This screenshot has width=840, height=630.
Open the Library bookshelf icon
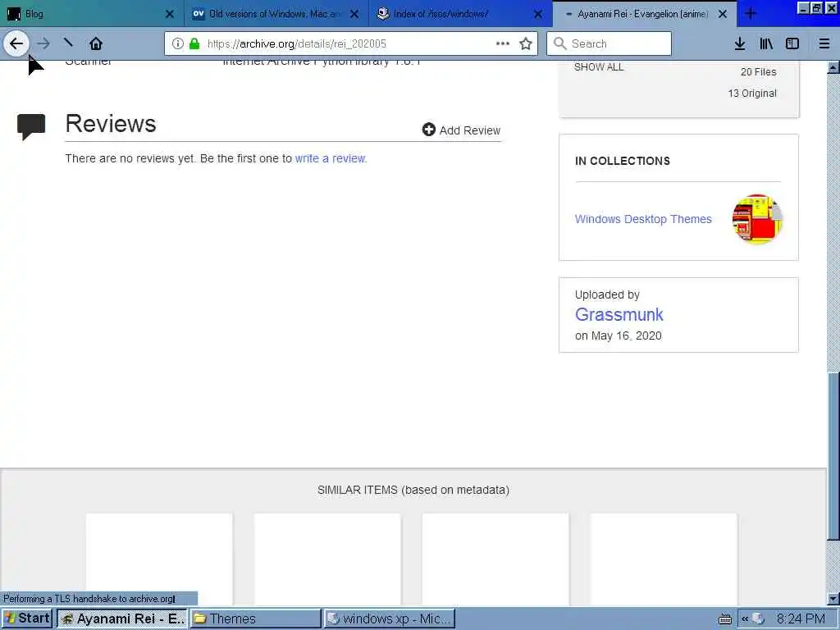click(x=766, y=43)
